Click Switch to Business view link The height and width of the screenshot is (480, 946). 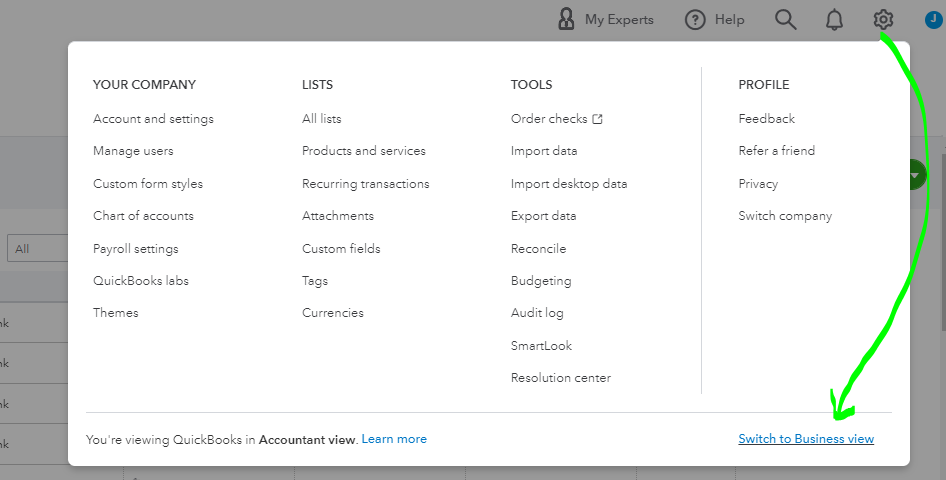tap(806, 439)
